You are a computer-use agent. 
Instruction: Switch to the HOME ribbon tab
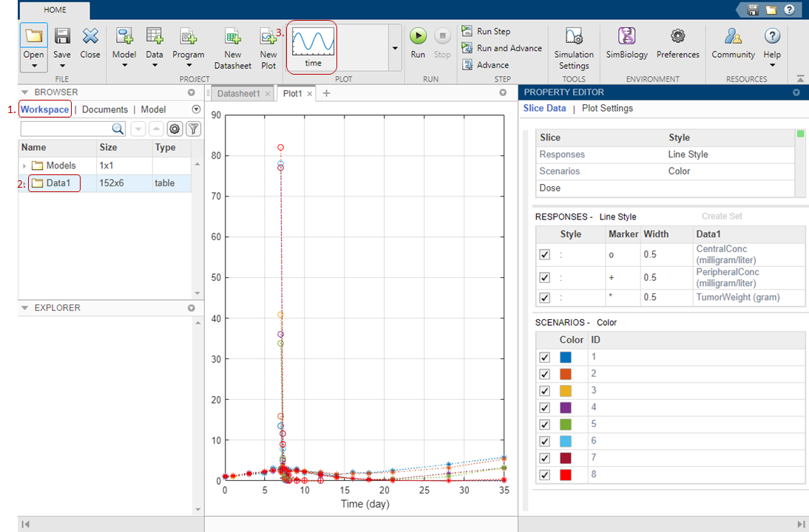pos(55,10)
